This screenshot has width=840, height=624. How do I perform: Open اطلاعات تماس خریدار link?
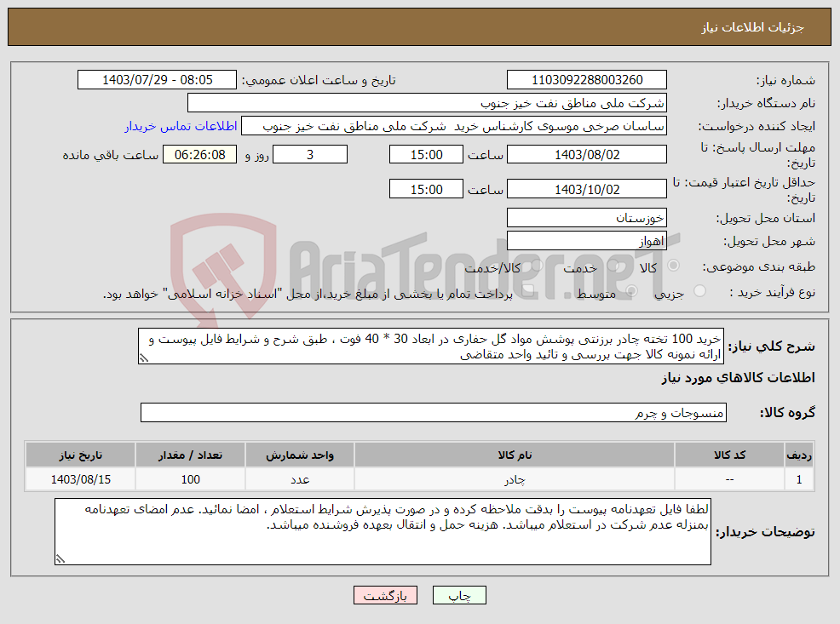coord(181,126)
